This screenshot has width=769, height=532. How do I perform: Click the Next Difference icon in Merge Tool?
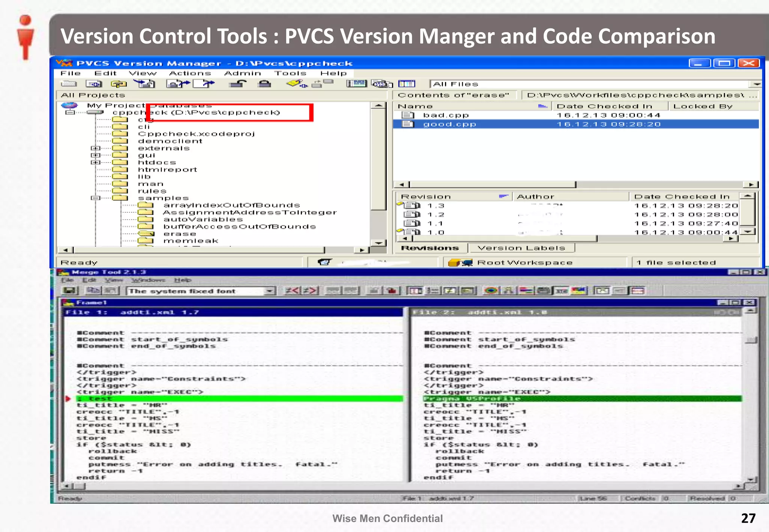tap(310, 291)
